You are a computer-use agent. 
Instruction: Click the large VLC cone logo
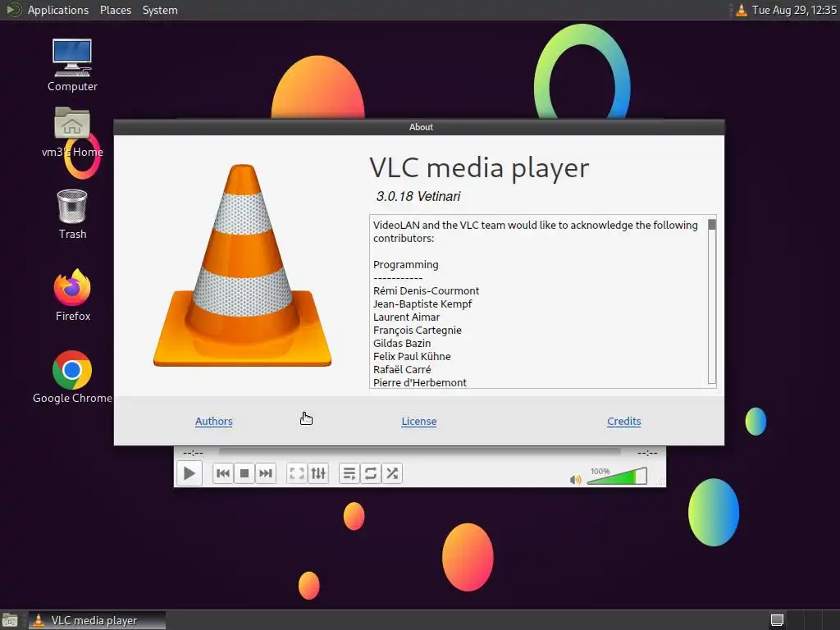click(x=242, y=266)
